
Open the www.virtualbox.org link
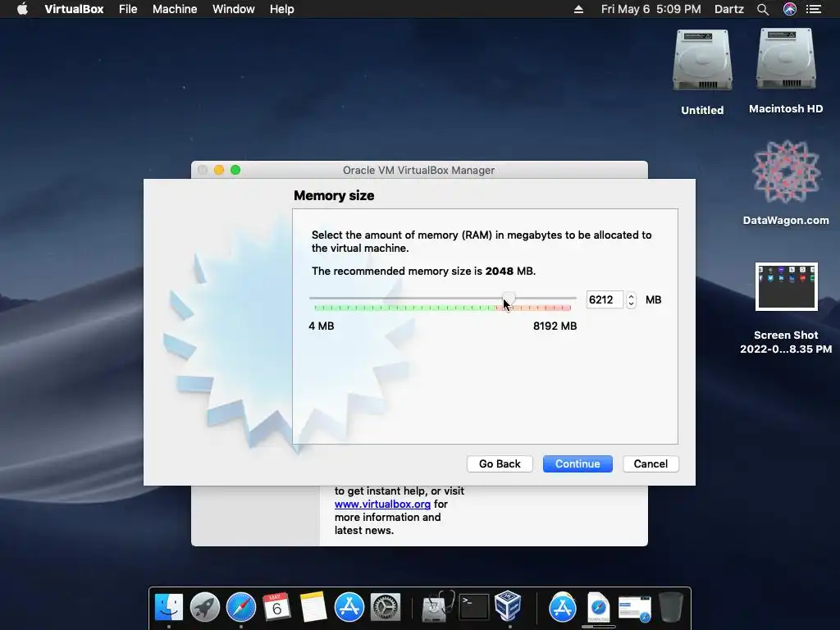382,504
